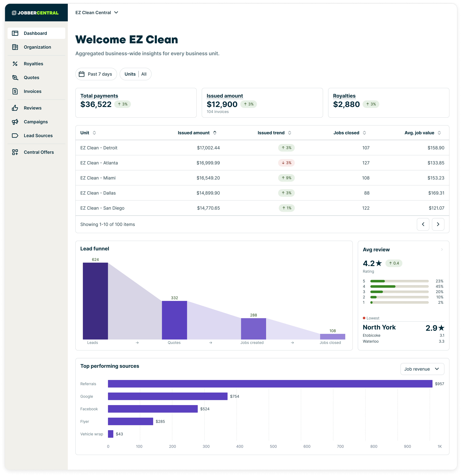
Task: Click the Central Offers grid-plus icon
Action: [x=15, y=152]
